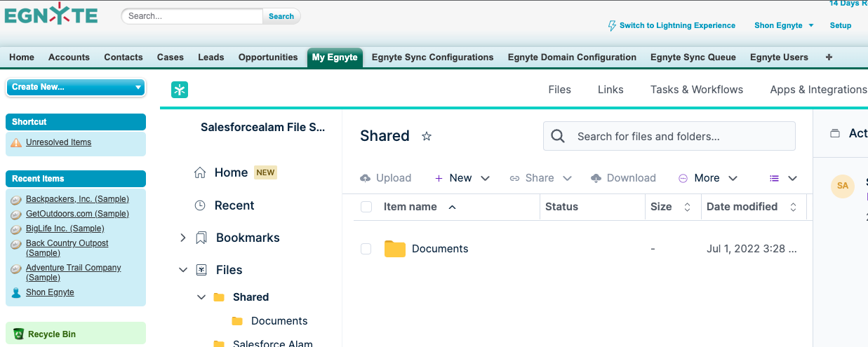Click the Egnyte asterisk app icon

[180, 89]
